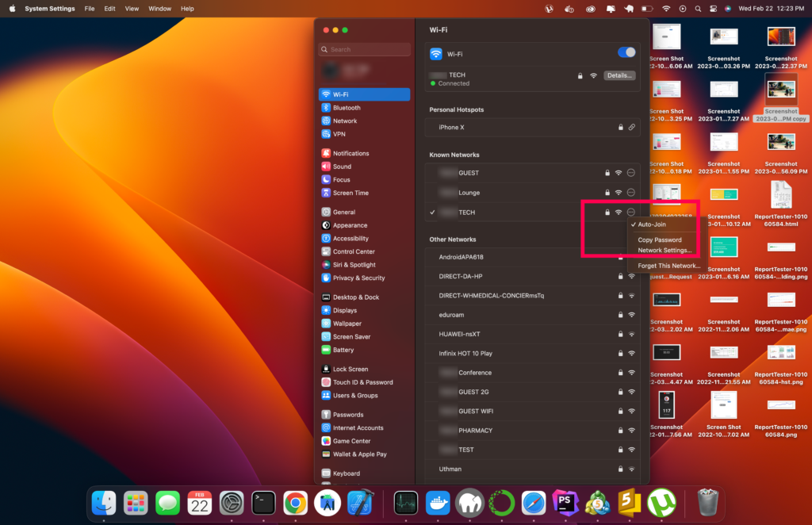Go to Notifications settings
The width and height of the screenshot is (812, 525).
coord(365,153)
